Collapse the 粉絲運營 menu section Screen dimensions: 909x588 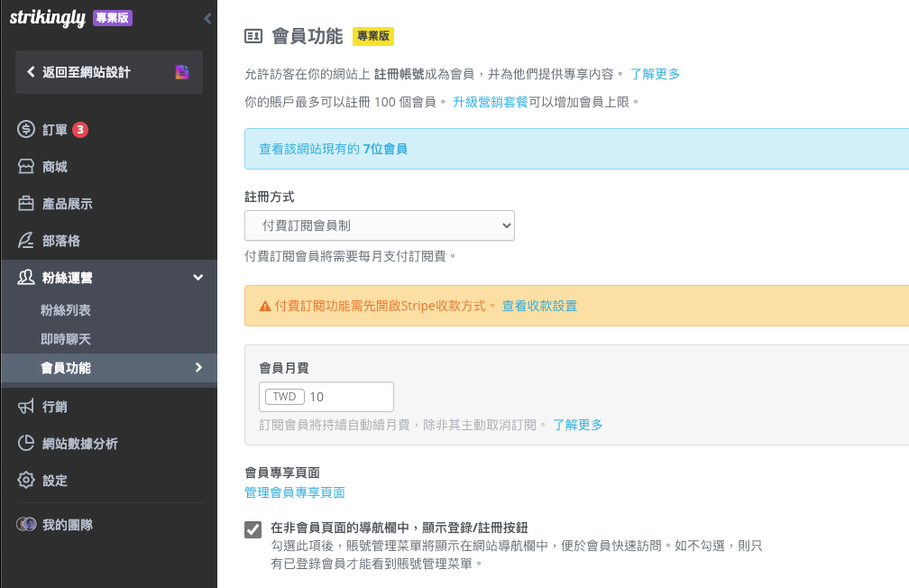point(198,278)
